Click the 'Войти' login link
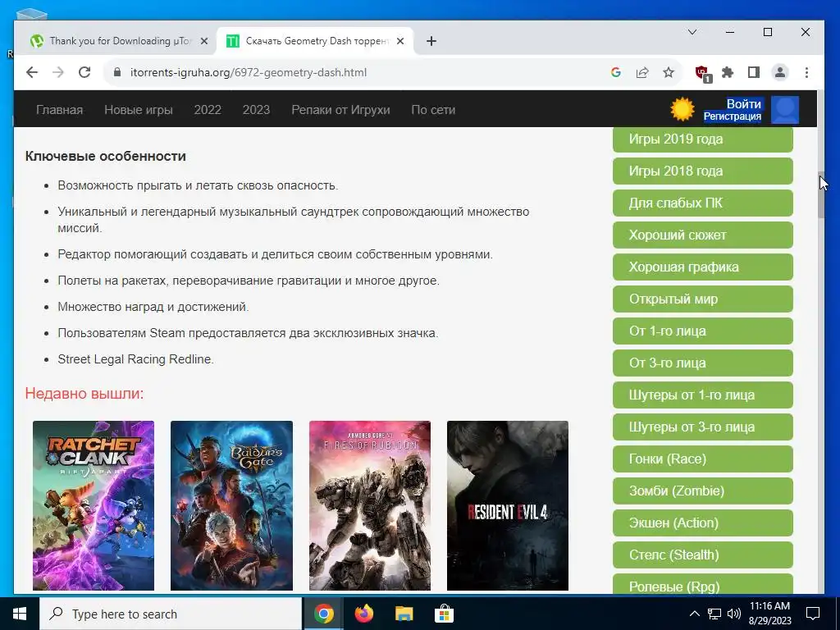The image size is (840, 630). [743, 104]
